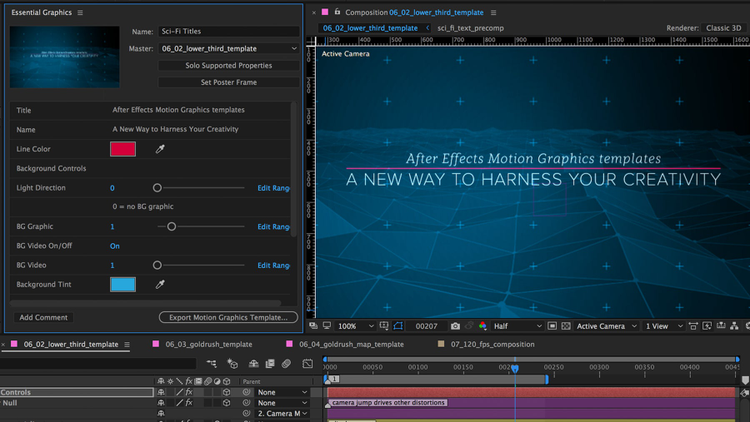Select the camera jump layer marker
750x422 pixels.
click(328, 404)
